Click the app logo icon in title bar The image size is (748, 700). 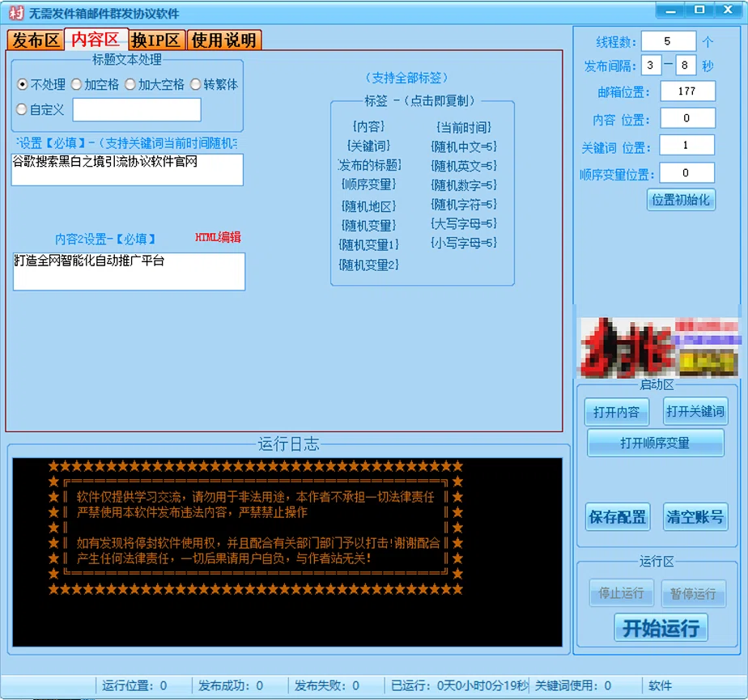tap(15, 13)
